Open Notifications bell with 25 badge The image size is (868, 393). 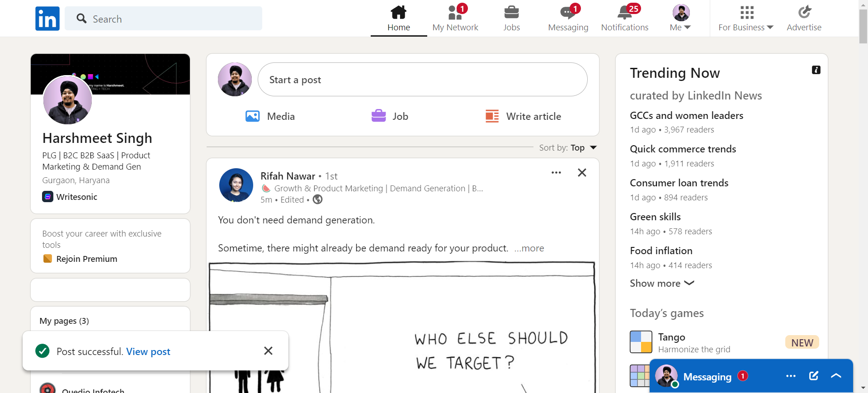click(626, 12)
